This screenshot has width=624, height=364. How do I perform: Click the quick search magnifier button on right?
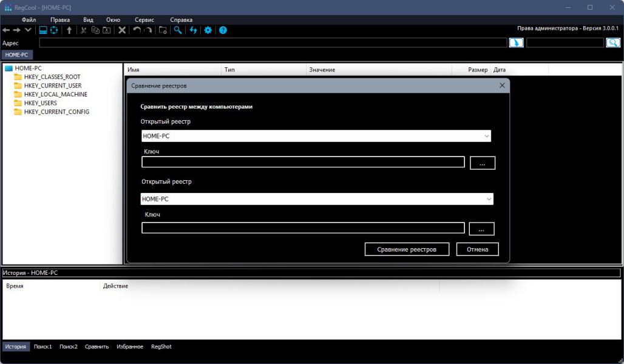click(613, 43)
